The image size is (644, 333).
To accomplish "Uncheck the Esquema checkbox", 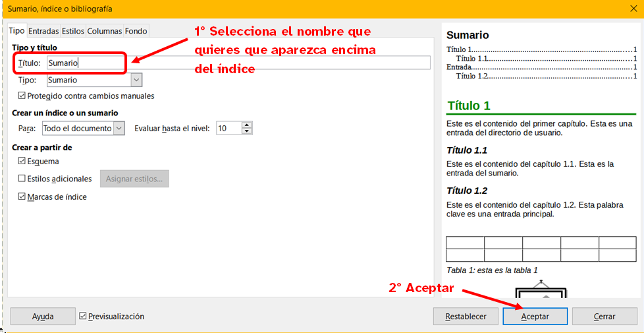I will click(x=23, y=161).
